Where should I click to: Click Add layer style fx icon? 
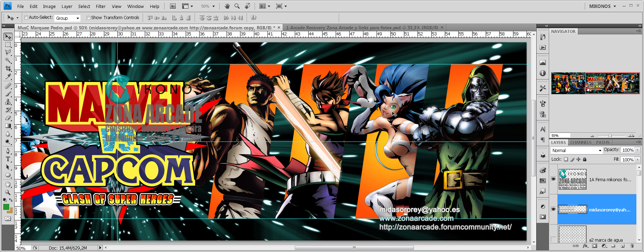[585, 246]
